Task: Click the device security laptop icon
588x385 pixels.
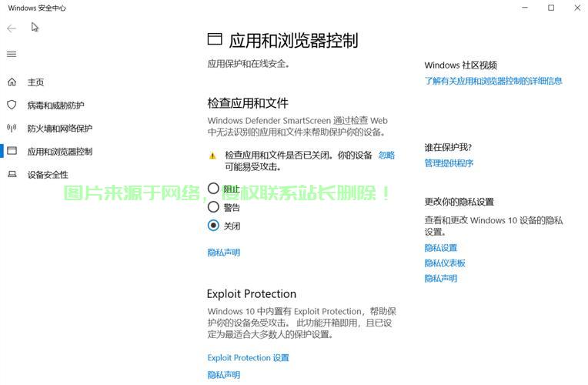Action: pyautogui.click(x=12, y=174)
